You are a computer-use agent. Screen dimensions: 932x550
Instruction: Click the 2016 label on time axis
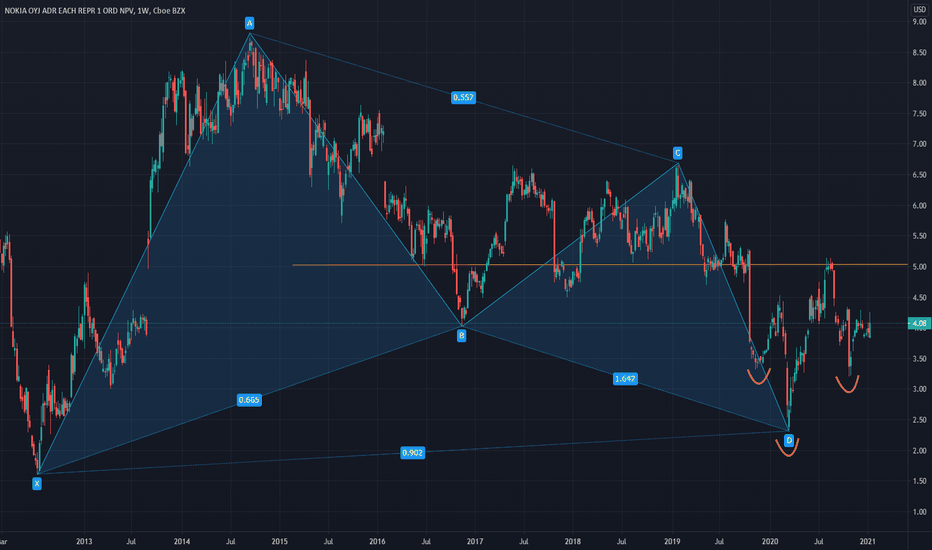click(377, 542)
